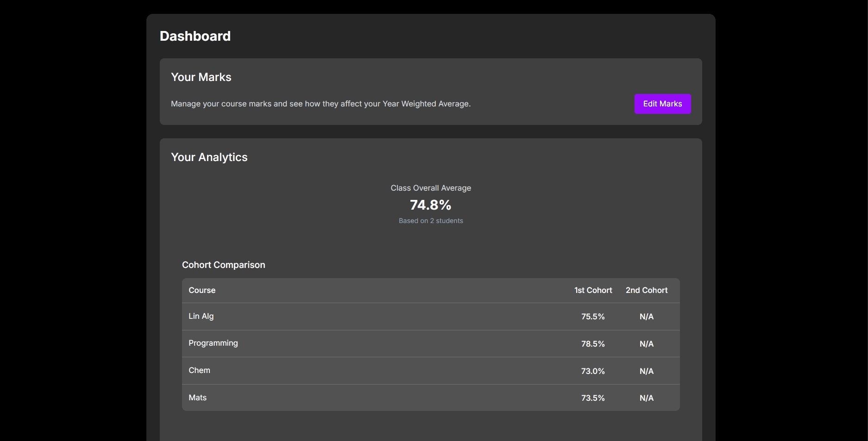This screenshot has width=868, height=441.
Task: Select the Your Marks heading
Action: (x=201, y=77)
